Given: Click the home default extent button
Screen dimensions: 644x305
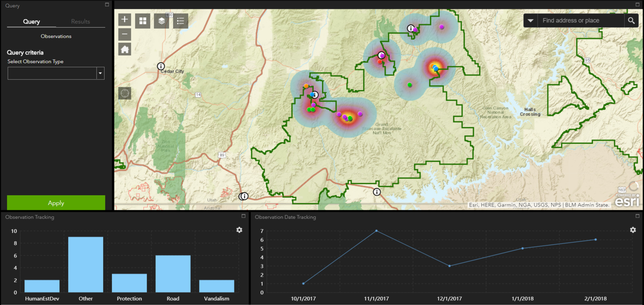Looking at the screenshot, I should [124, 49].
